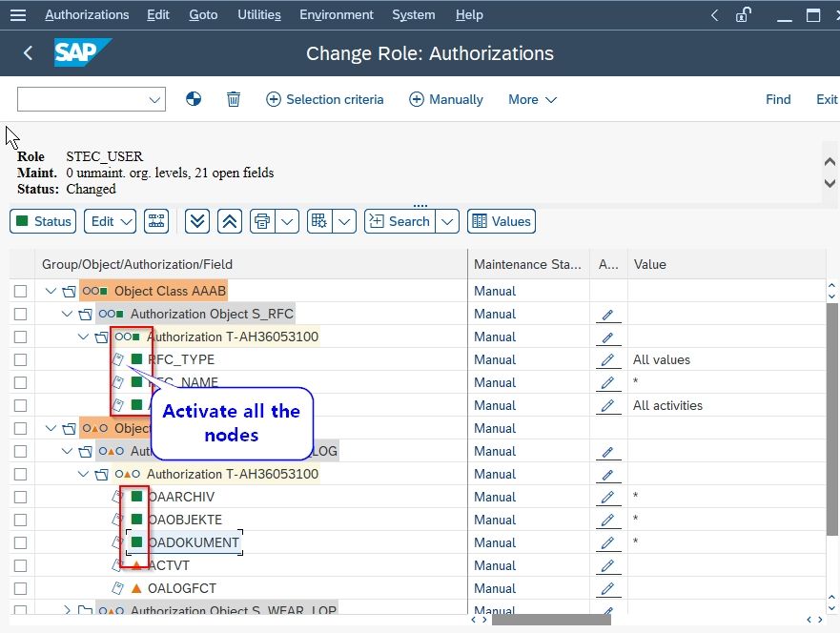Collapse the Authorization Object S_RFC node
This screenshot has height=633, width=840.
(67, 314)
